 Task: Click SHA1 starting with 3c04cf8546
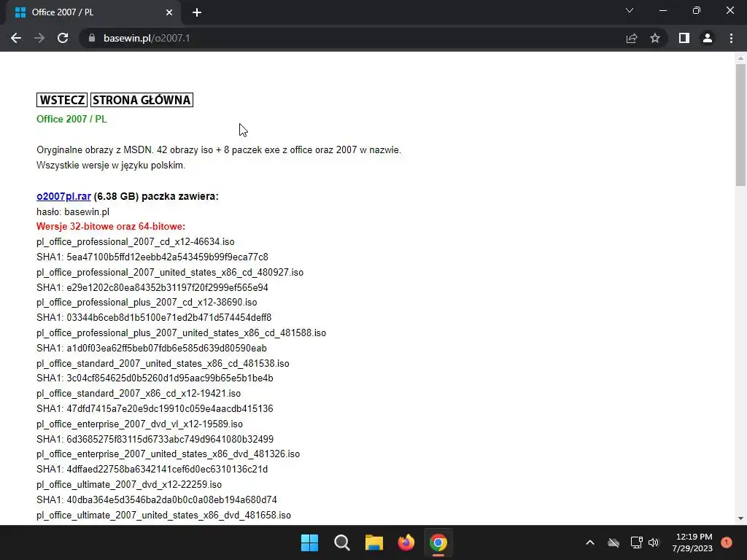tap(155, 378)
